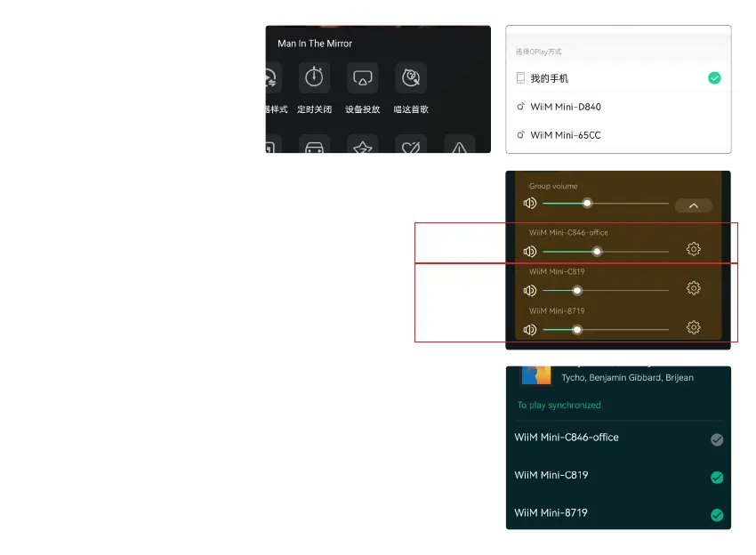Click the green checkmark beside 我的手机
756x555 pixels.
point(714,78)
